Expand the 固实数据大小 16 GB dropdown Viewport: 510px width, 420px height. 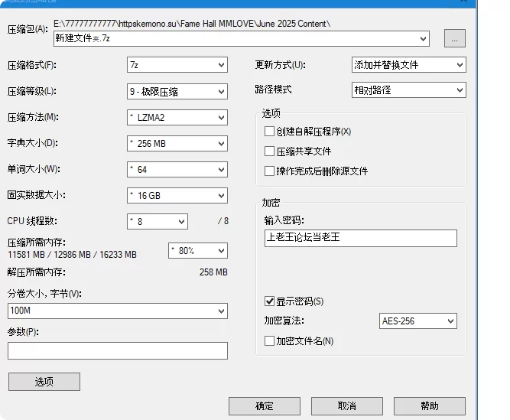(177, 196)
